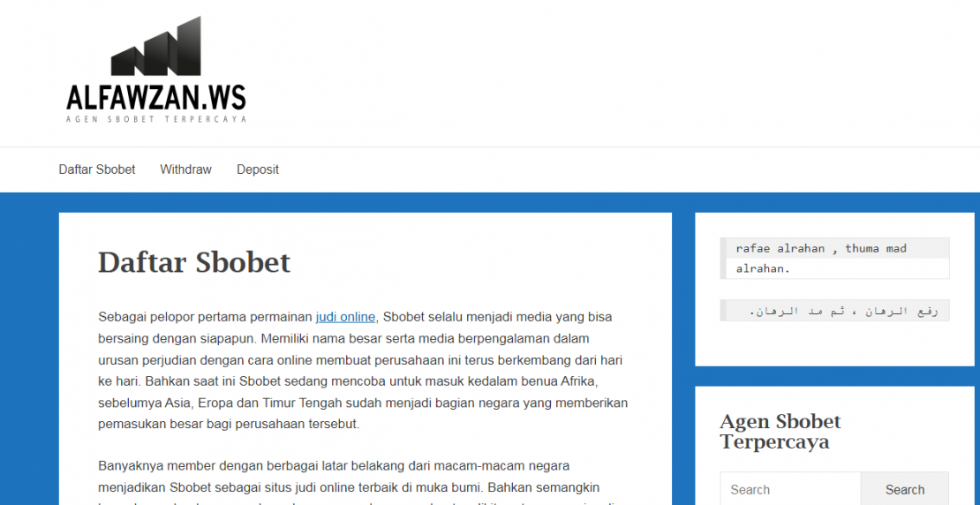Click the "rafae alrahan" transliteration code block
Viewport: 980px width, 505px height.
tap(834, 259)
